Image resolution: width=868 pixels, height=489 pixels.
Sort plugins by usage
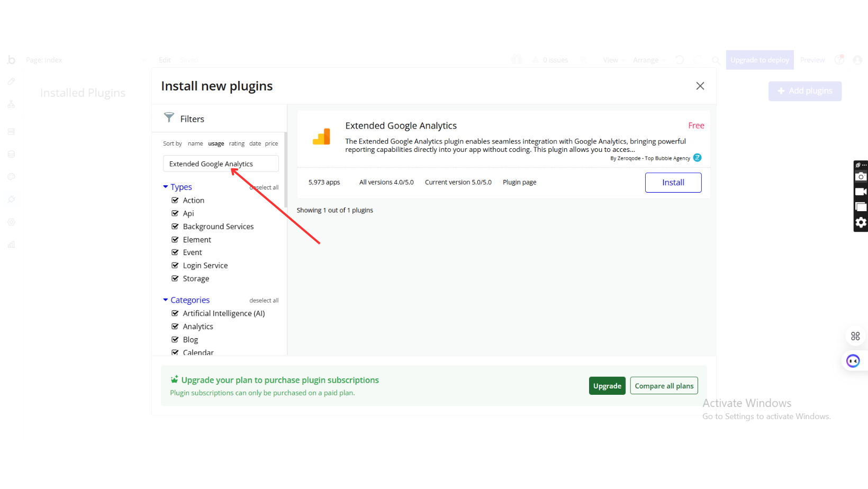216,143
